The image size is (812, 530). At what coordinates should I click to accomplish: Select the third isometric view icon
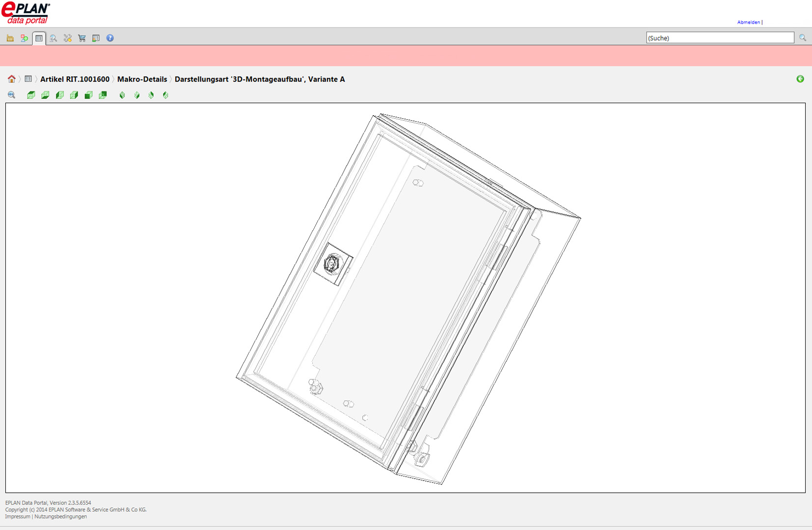pyautogui.click(x=151, y=95)
